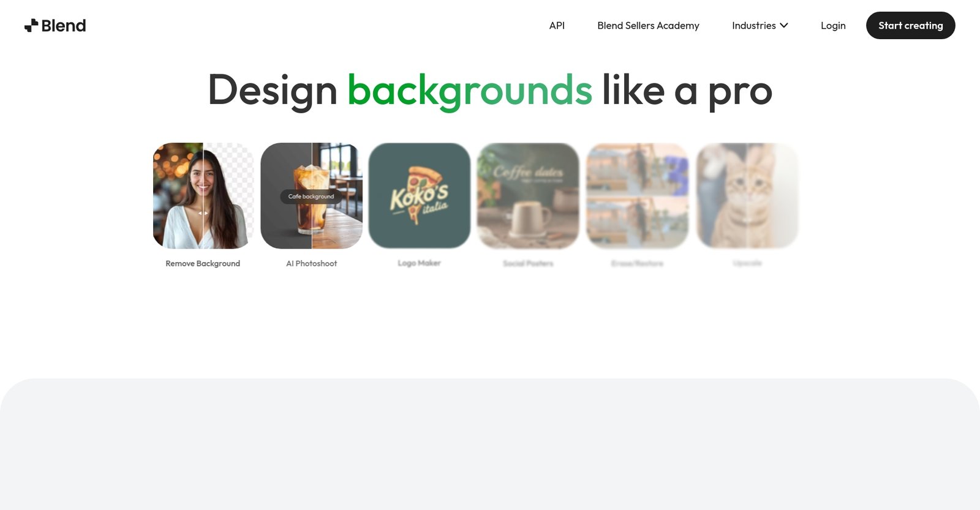Open the Koko's italia Logo Maker tile
This screenshot has height=510, width=980.
pyautogui.click(x=420, y=196)
